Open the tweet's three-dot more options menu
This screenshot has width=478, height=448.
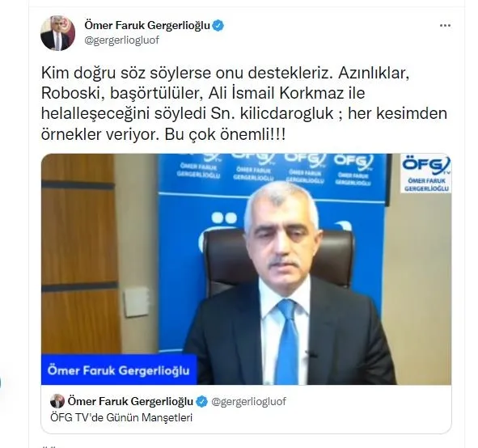[x=445, y=26]
